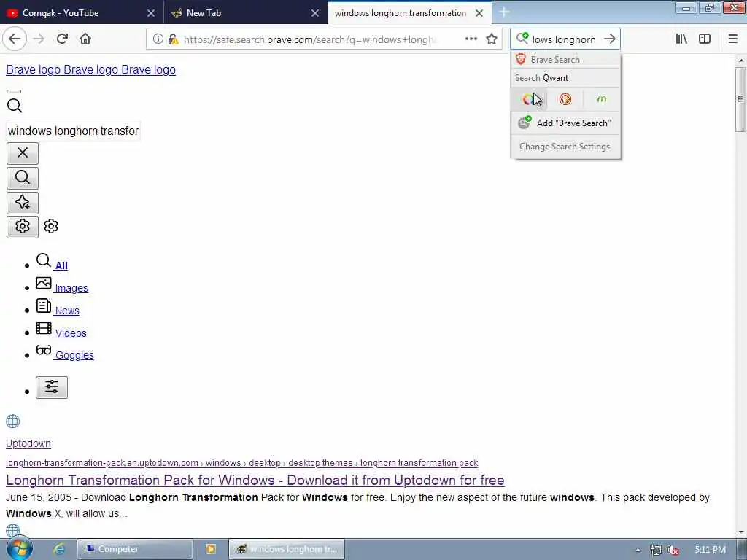Search with DuckDuckGo engine icon
The height and width of the screenshot is (560, 747).
point(565,99)
